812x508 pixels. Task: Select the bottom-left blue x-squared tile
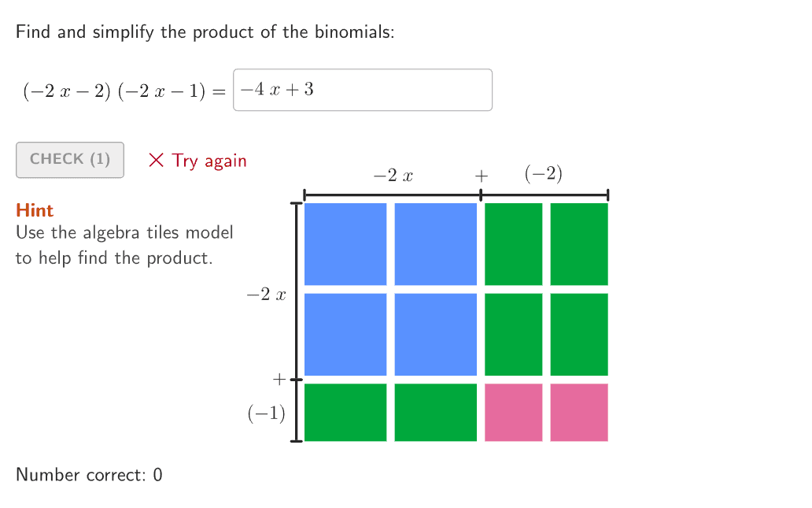pos(345,335)
